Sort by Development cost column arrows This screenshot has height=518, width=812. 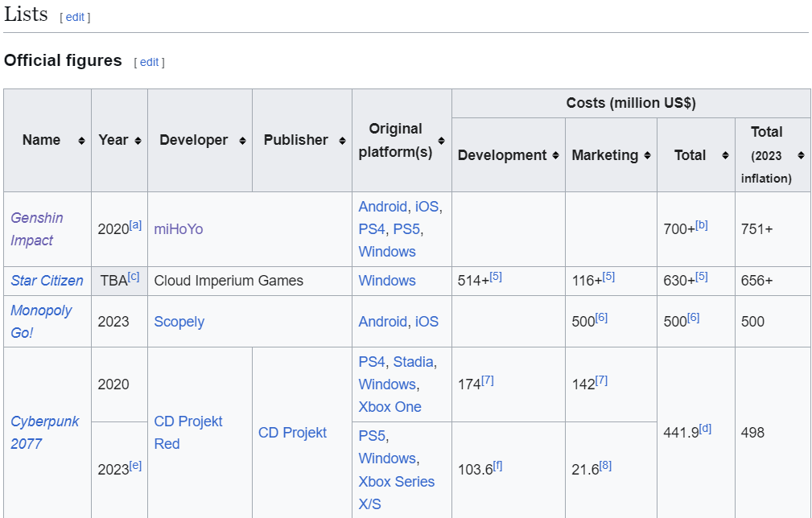(555, 155)
